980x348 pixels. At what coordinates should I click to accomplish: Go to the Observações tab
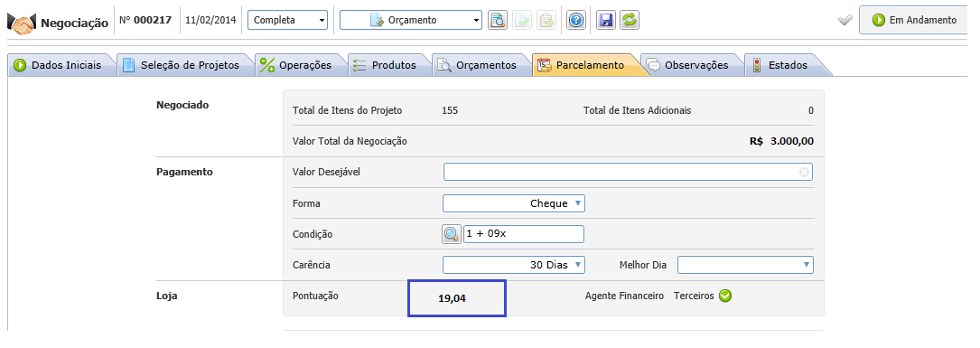pos(692,65)
